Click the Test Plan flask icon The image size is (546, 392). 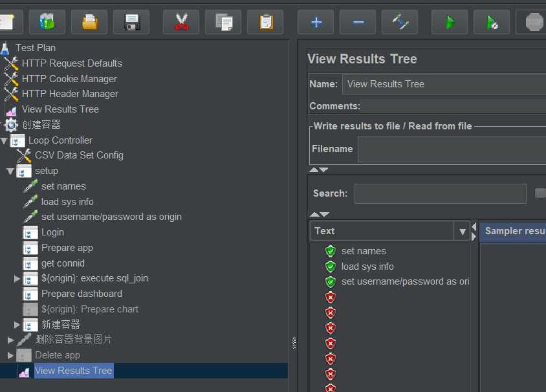coord(5,49)
